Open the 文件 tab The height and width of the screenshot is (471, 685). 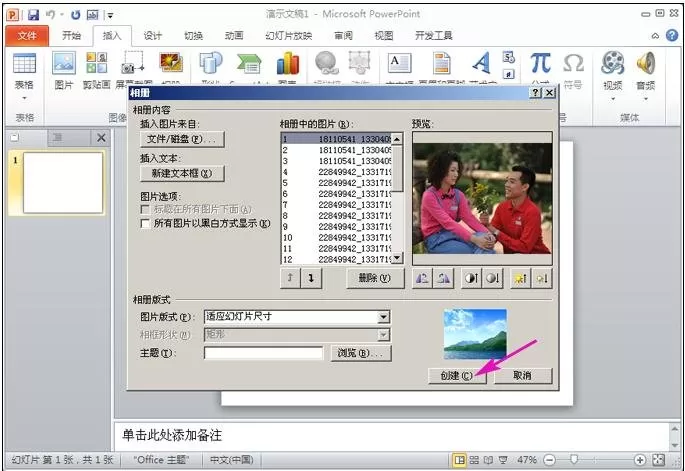(27, 35)
